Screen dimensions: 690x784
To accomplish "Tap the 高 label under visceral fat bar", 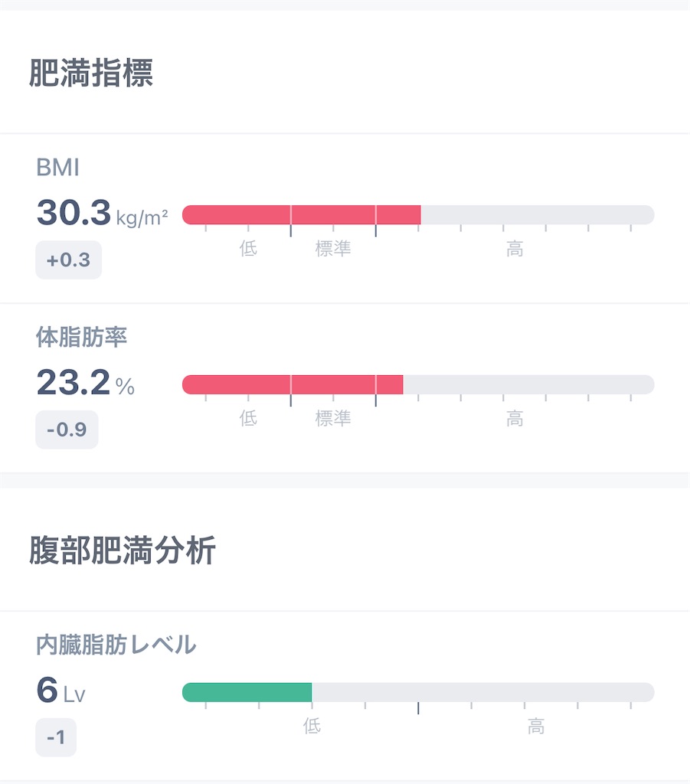I will click(x=536, y=726).
